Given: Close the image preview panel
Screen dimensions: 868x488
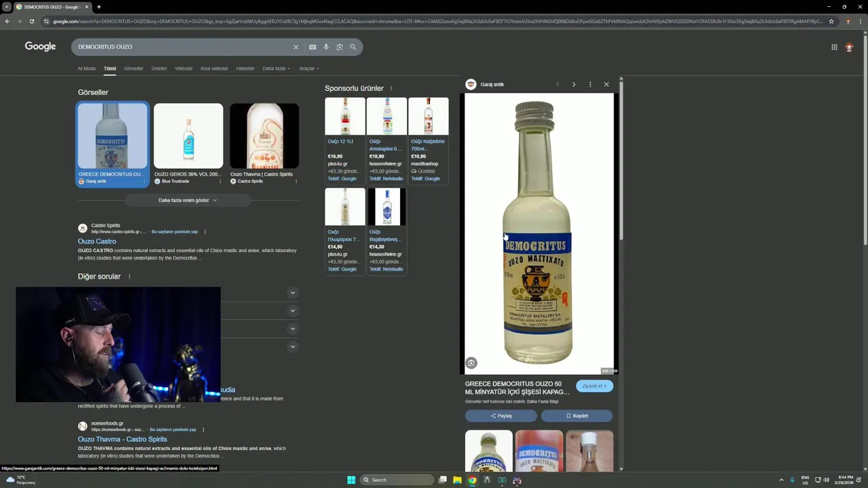Looking at the screenshot, I should pos(606,85).
